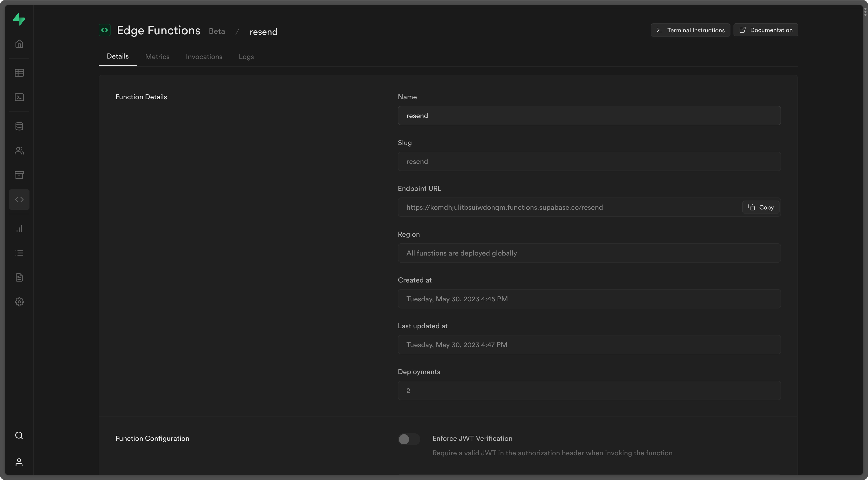Open the Reports bar chart icon
Screen dimensions: 868x480
point(19,229)
